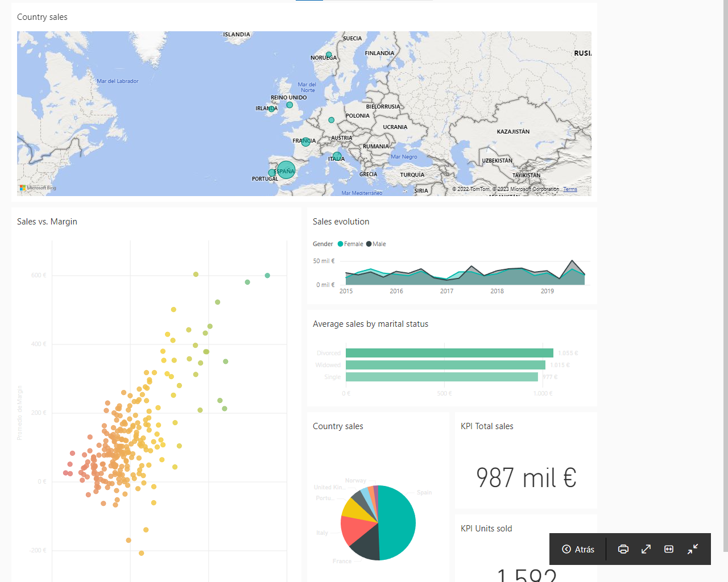The width and height of the screenshot is (728, 582).
Task: Click the print icon in the toolbar
Action: [623, 549]
